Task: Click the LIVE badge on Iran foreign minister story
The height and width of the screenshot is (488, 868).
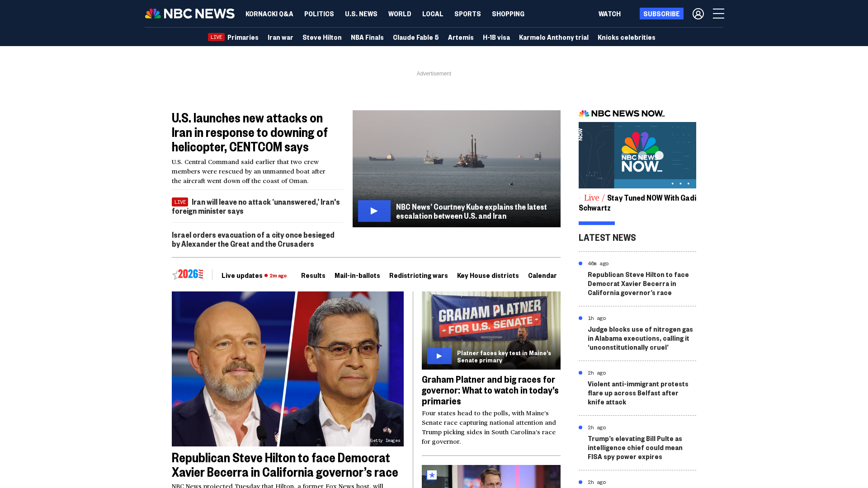Action: tap(180, 202)
